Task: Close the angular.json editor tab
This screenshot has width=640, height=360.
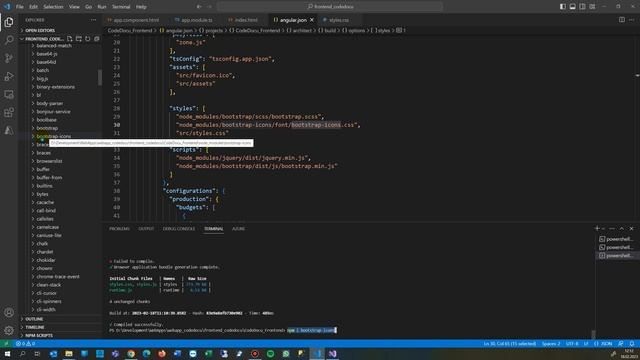Action: [312, 20]
